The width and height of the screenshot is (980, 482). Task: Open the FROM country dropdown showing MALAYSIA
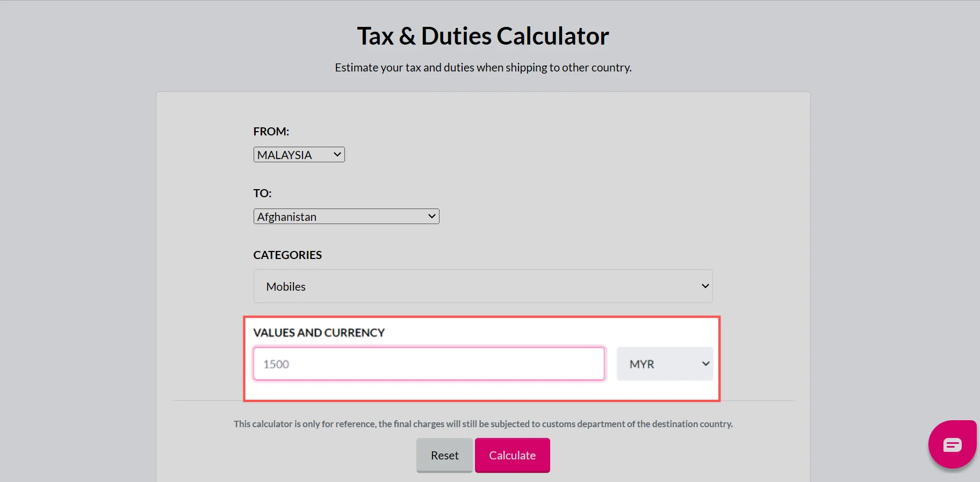pos(299,154)
